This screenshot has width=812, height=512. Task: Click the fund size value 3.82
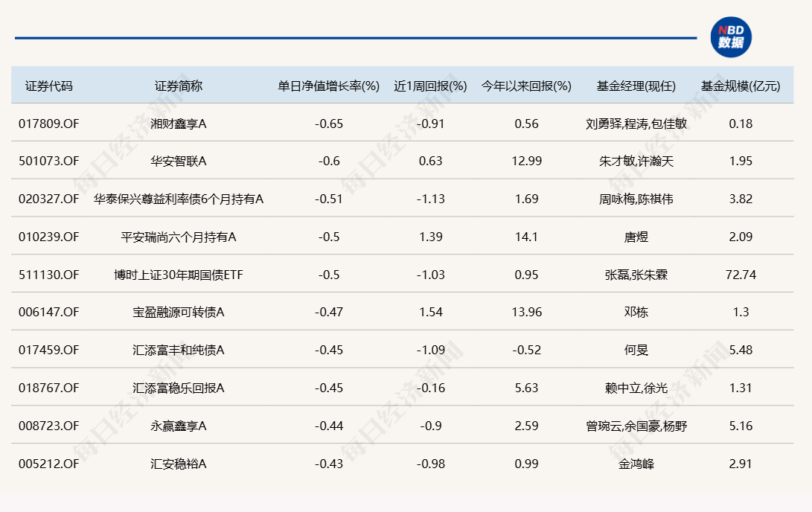[x=741, y=199]
